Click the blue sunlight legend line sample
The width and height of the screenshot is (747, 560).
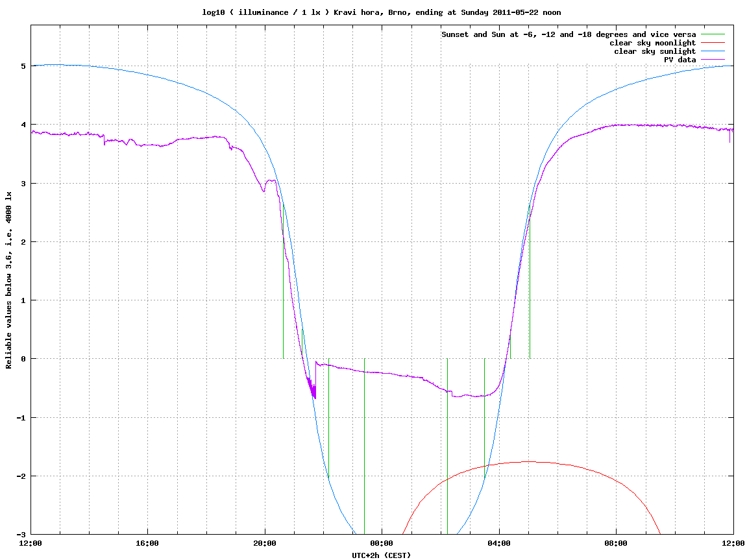pyautogui.click(x=713, y=51)
